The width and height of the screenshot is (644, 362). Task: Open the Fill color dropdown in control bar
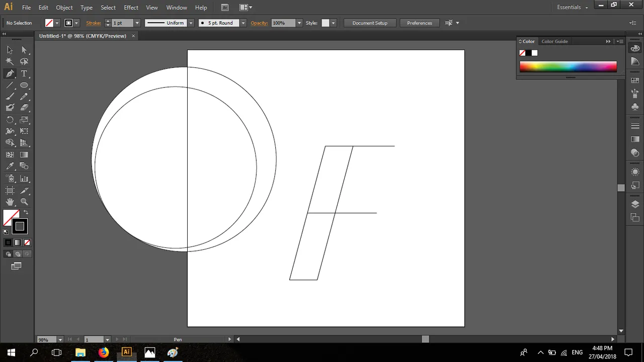57,23
